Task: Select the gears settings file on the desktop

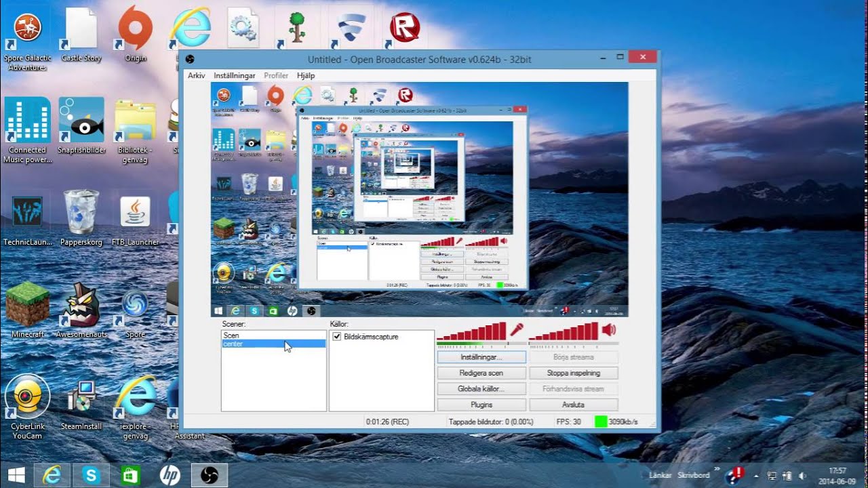Action: pos(242,27)
